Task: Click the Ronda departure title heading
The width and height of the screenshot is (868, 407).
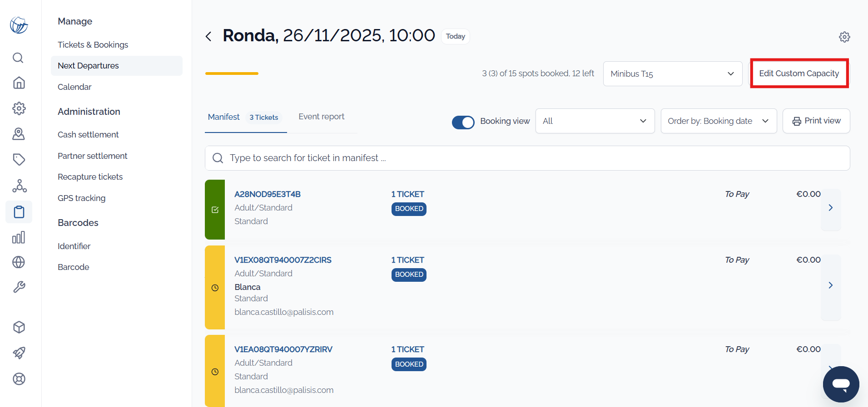Action: click(329, 35)
